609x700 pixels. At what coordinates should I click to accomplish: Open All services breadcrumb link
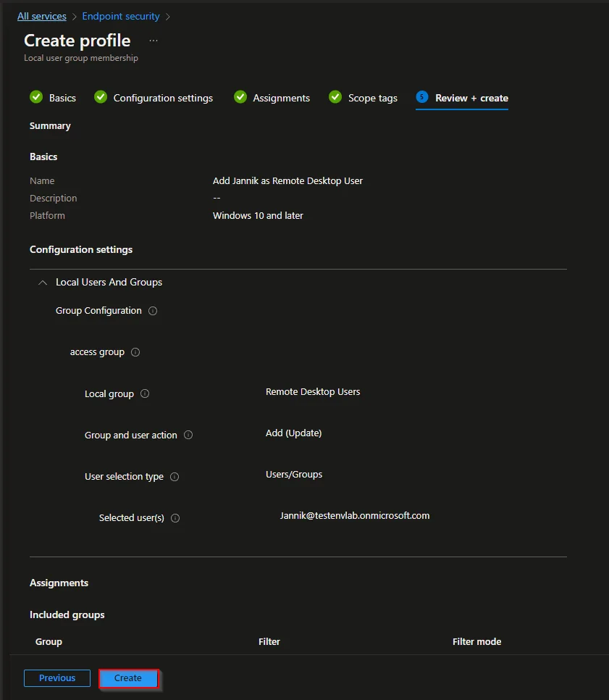click(x=42, y=17)
